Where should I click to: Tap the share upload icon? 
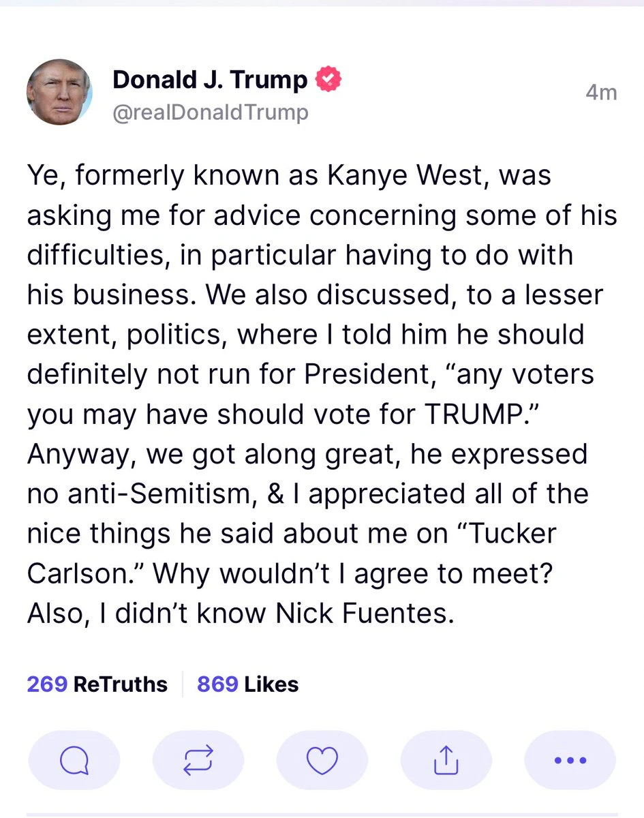coord(446,760)
